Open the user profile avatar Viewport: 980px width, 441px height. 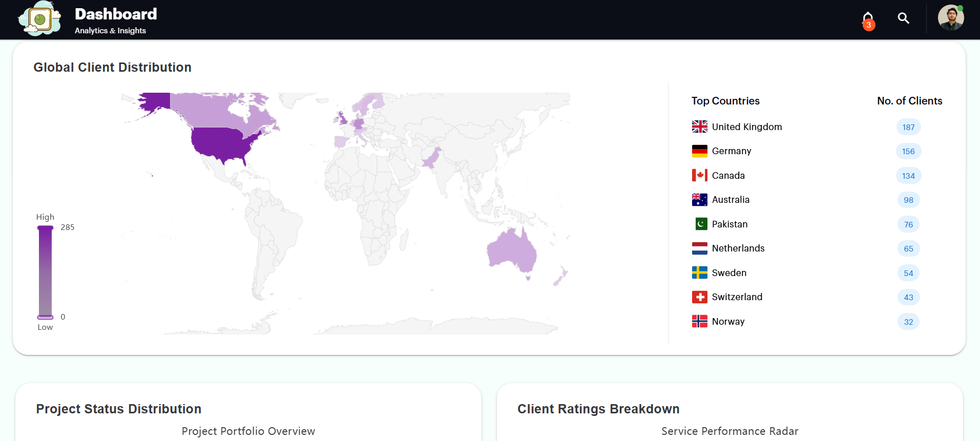click(x=951, y=18)
